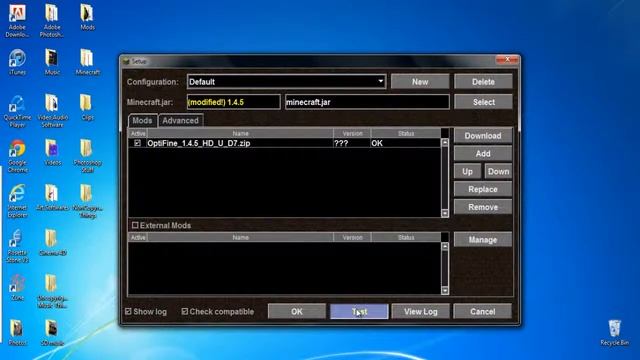This screenshot has width=640, height=360.
Task: Open the Photoshop Stuff folder
Action: coord(87,156)
